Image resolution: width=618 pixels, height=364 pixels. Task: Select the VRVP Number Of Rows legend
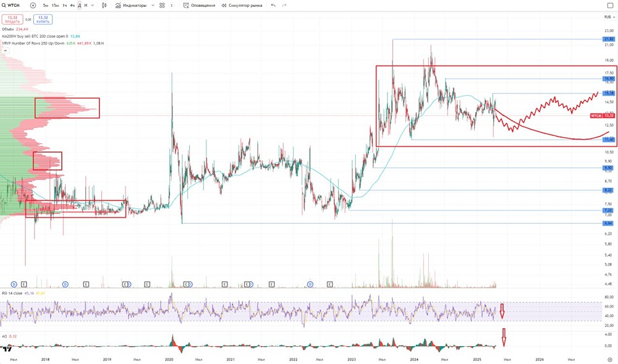click(x=53, y=43)
